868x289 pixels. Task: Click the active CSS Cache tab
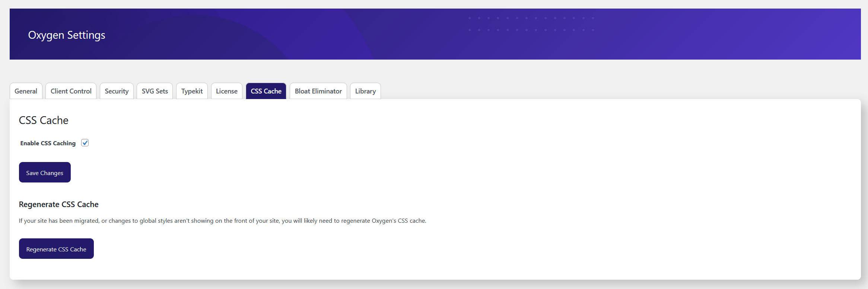coord(266,91)
